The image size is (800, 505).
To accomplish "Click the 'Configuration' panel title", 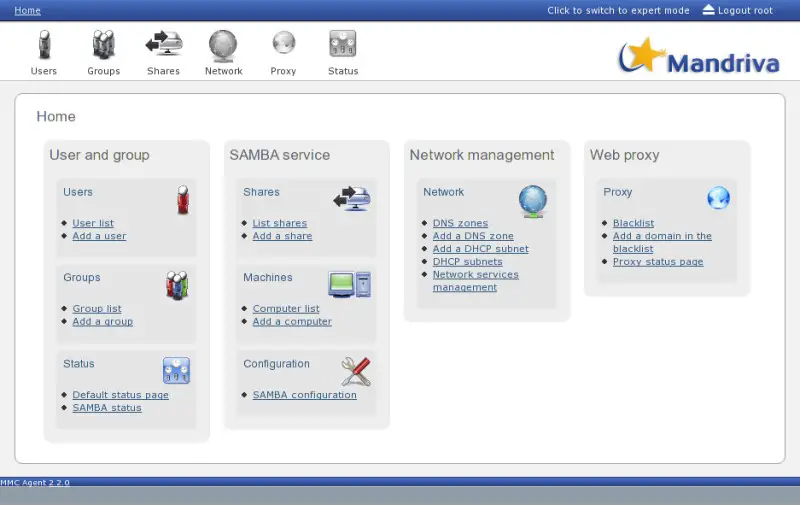I will [277, 364].
